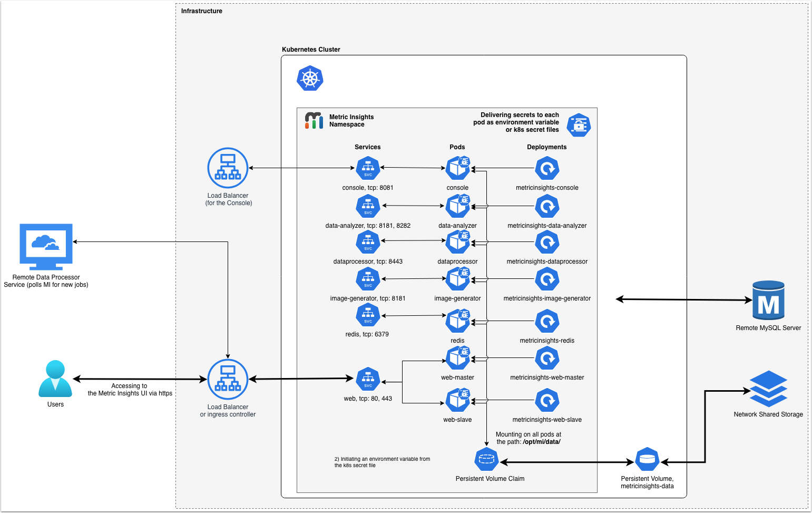Click the dataprocessor service svc icon
The width and height of the screenshot is (812, 513).
coord(368,242)
